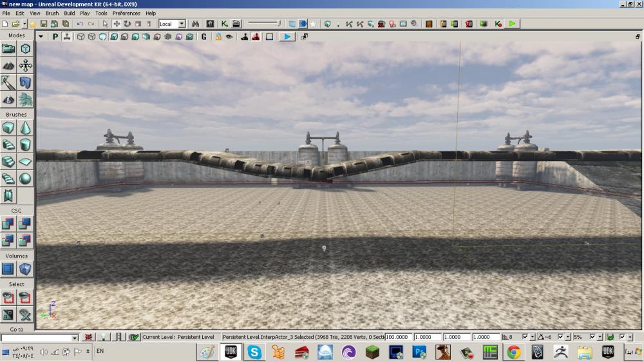Viewport: 644px width, 362px height.
Task: Select Geometry mode cube icon in Modes
Action: (x=25, y=48)
